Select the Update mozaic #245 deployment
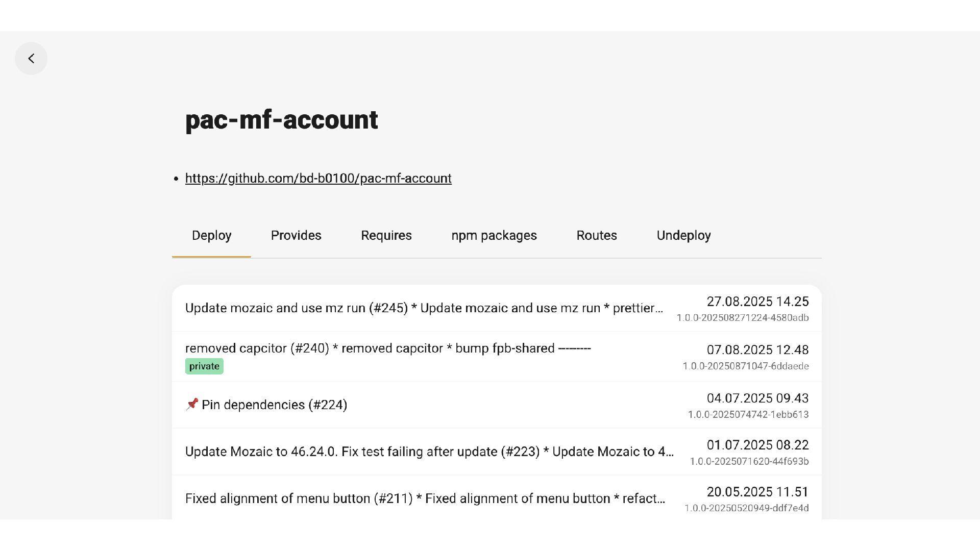 (x=424, y=308)
